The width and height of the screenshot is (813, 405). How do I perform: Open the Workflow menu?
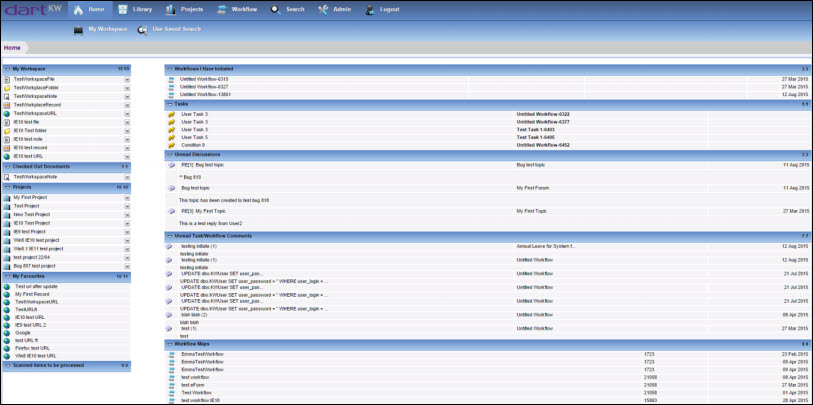237,9
